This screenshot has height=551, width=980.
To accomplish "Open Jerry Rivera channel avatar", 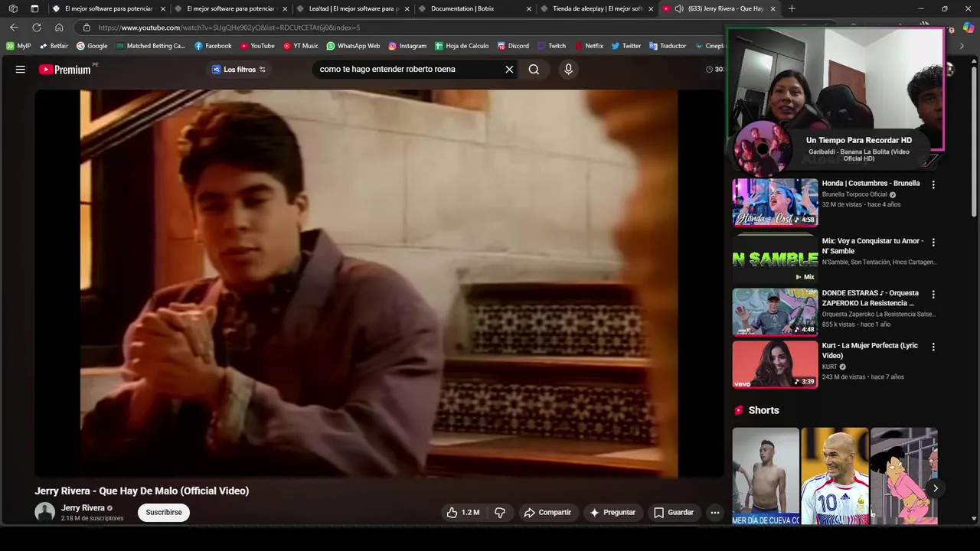I will tap(45, 512).
